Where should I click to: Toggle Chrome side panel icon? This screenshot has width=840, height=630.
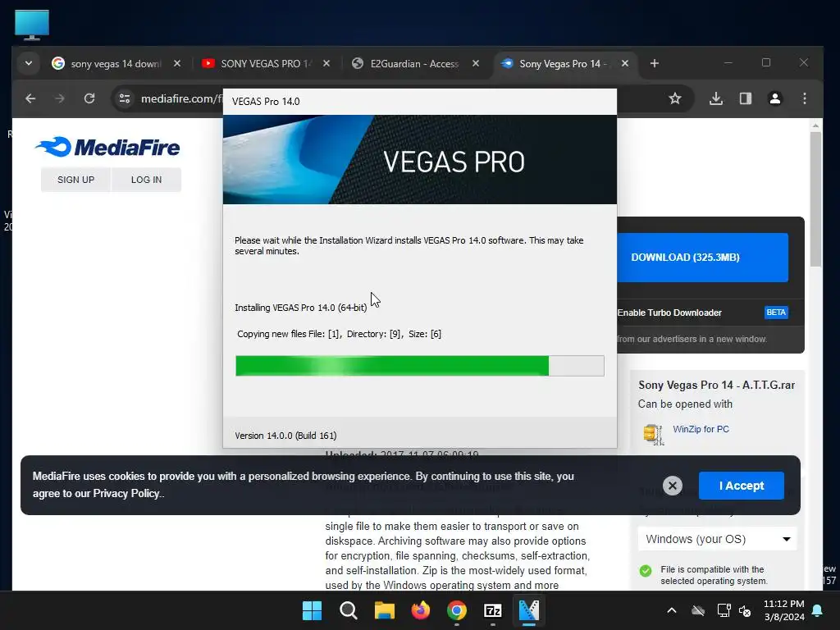pos(745,98)
